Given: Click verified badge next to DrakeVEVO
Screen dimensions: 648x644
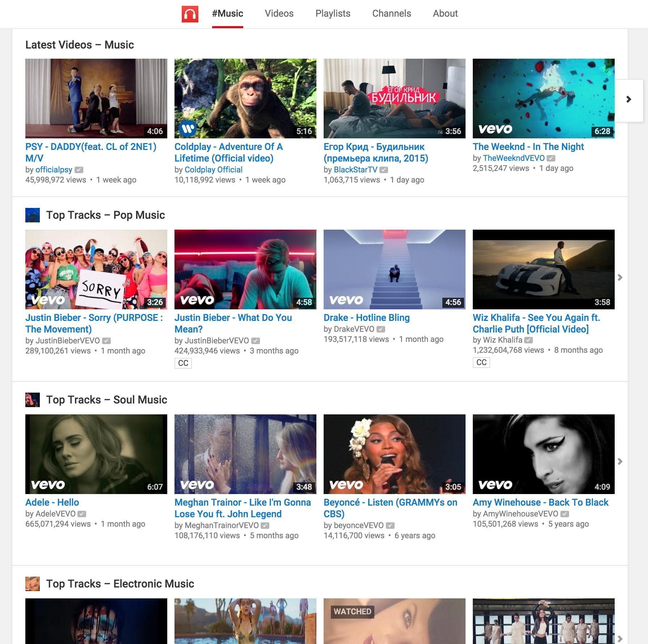Looking at the screenshot, I should (381, 329).
